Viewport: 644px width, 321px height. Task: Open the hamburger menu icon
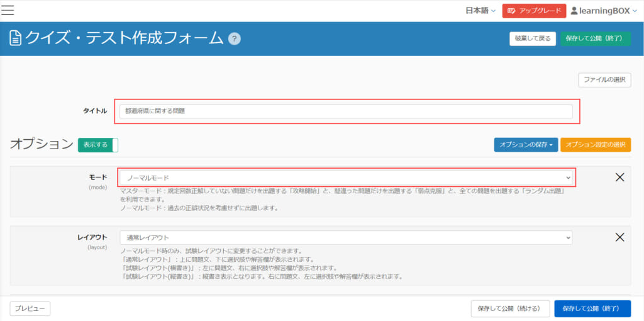pos(8,9)
